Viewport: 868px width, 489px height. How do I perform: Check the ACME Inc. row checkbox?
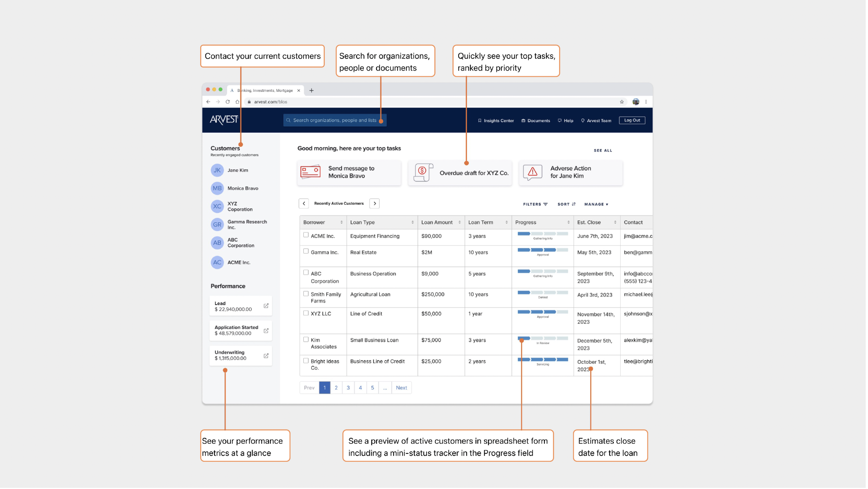[x=306, y=235]
